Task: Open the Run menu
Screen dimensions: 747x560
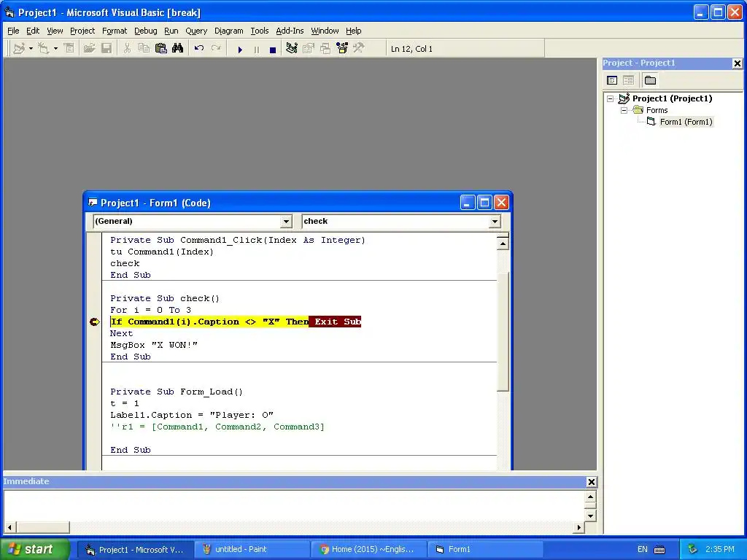Action: point(171,31)
